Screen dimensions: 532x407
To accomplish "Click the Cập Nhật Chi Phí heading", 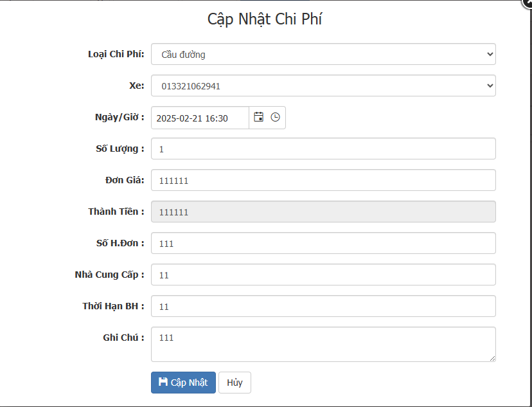I will click(265, 19).
